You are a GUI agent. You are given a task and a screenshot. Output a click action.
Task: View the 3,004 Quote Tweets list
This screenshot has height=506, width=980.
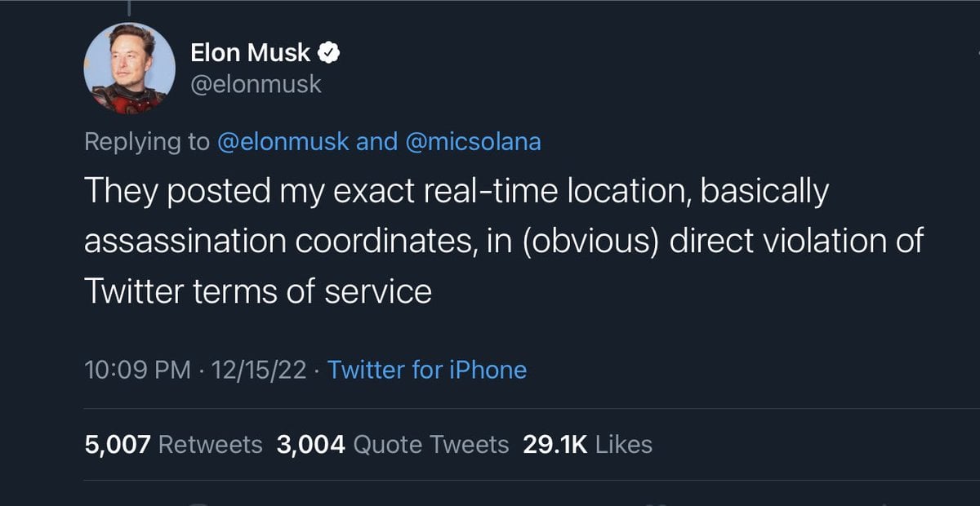click(x=393, y=445)
